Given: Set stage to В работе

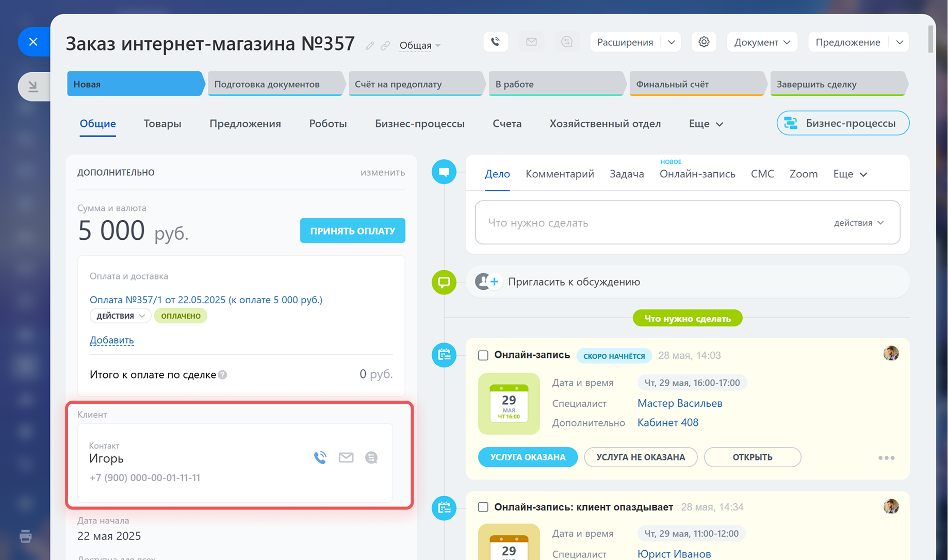Looking at the screenshot, I should coord(558,84).
